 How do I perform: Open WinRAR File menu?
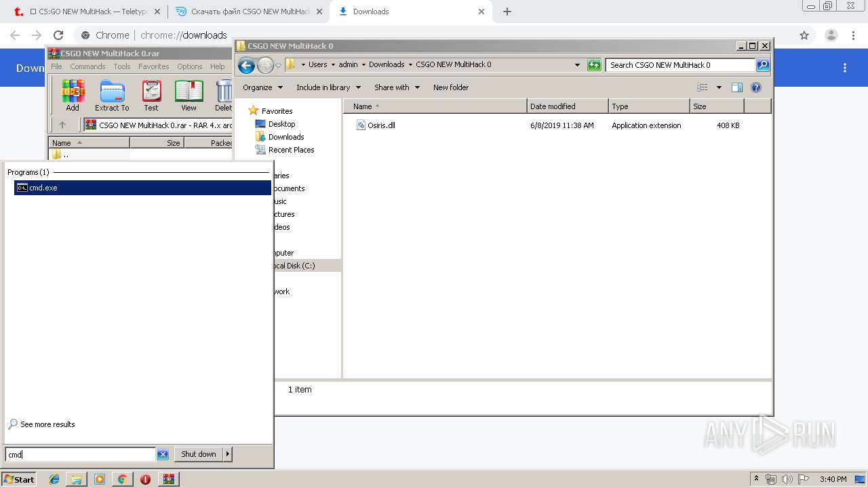(56, 66)
